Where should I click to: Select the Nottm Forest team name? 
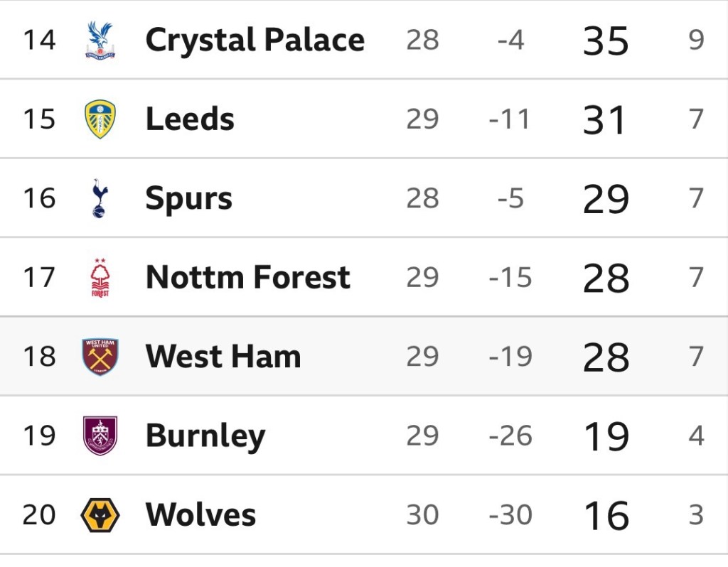click(x=247, y=278)
